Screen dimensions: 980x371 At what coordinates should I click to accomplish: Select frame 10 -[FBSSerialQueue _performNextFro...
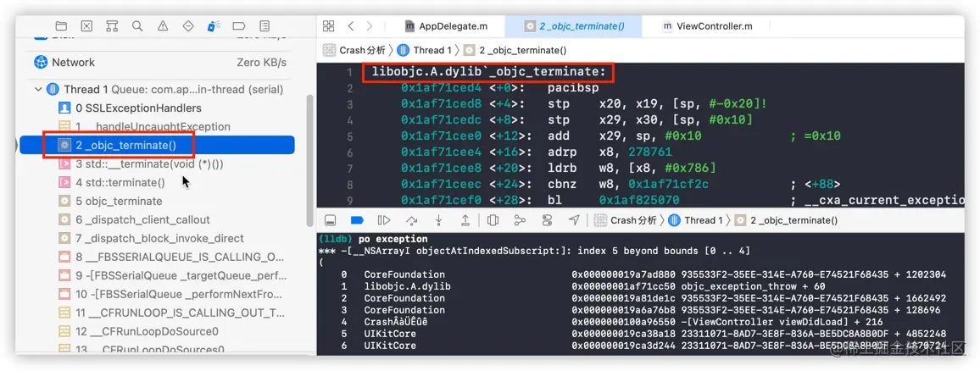[158, 294]
